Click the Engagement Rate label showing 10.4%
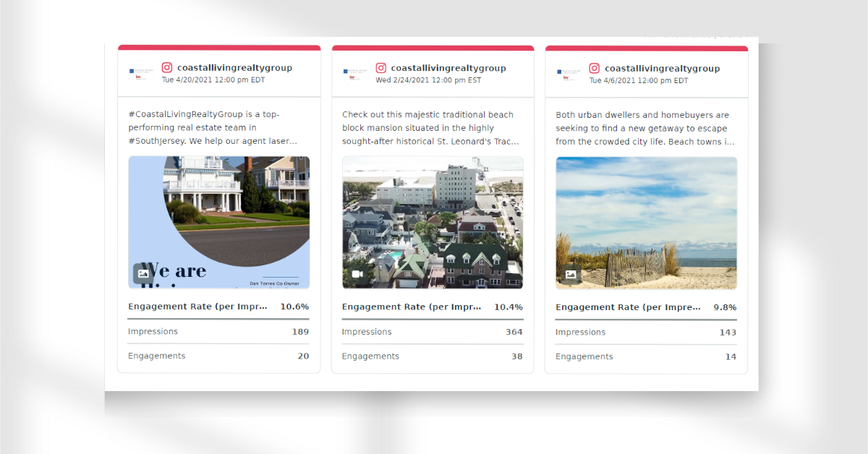Viewport: 868px width, 454px height. coord(412,307)
